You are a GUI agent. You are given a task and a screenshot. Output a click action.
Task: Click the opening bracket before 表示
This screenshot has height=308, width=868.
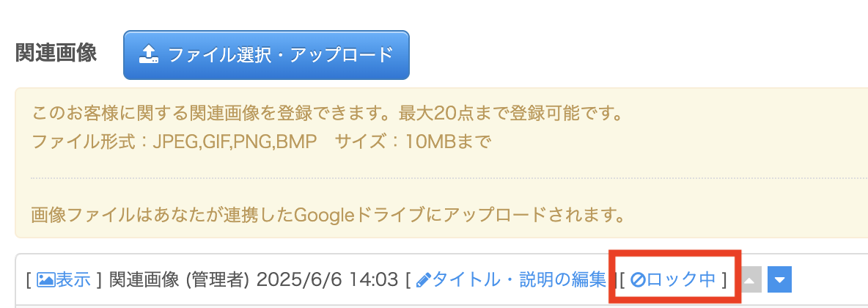(x=28, y=279)
